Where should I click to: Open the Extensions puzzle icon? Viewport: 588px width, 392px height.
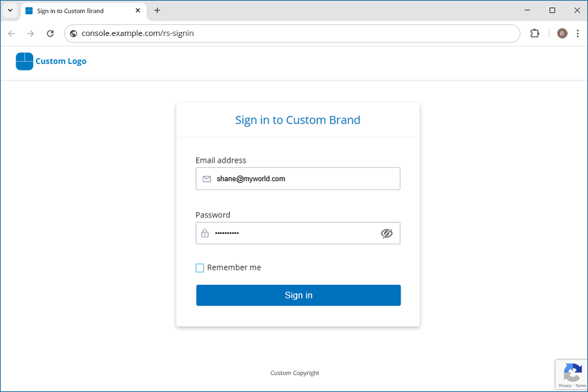click(x=534, y=33)
